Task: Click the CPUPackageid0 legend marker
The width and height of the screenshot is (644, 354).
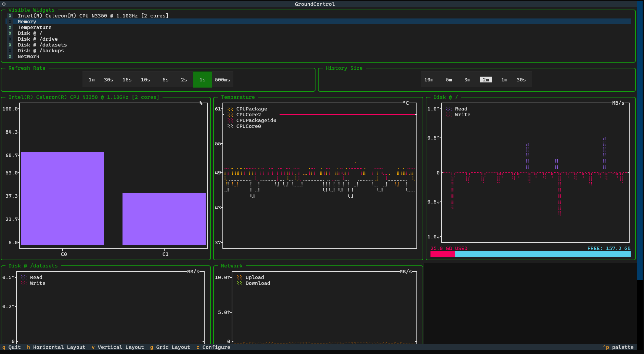Action: (x=230, y=120)
